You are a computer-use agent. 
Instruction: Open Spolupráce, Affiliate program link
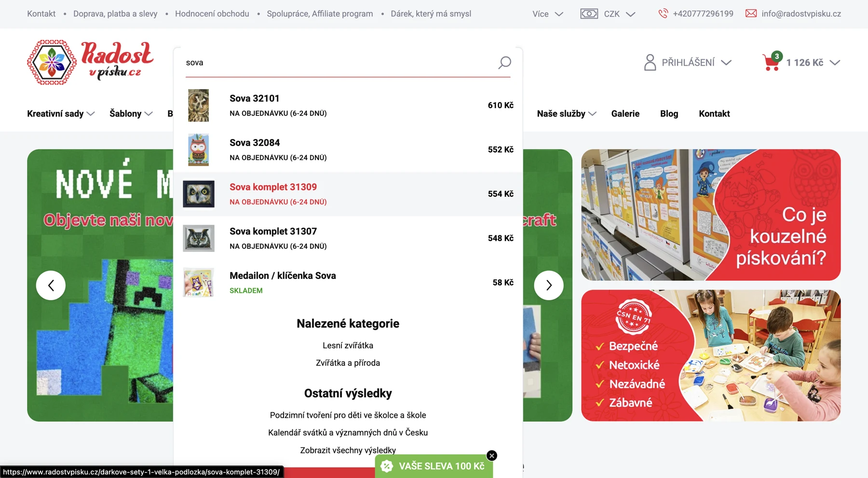tap(320, 14)
